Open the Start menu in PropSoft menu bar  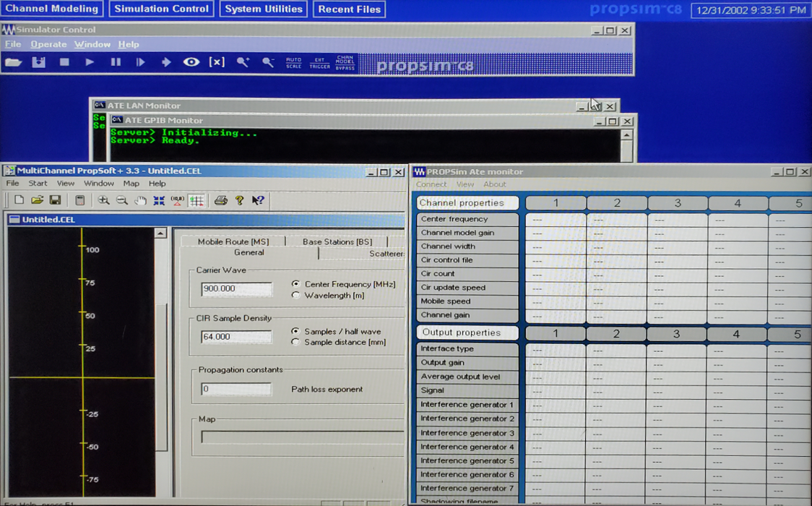click(38, 184)
